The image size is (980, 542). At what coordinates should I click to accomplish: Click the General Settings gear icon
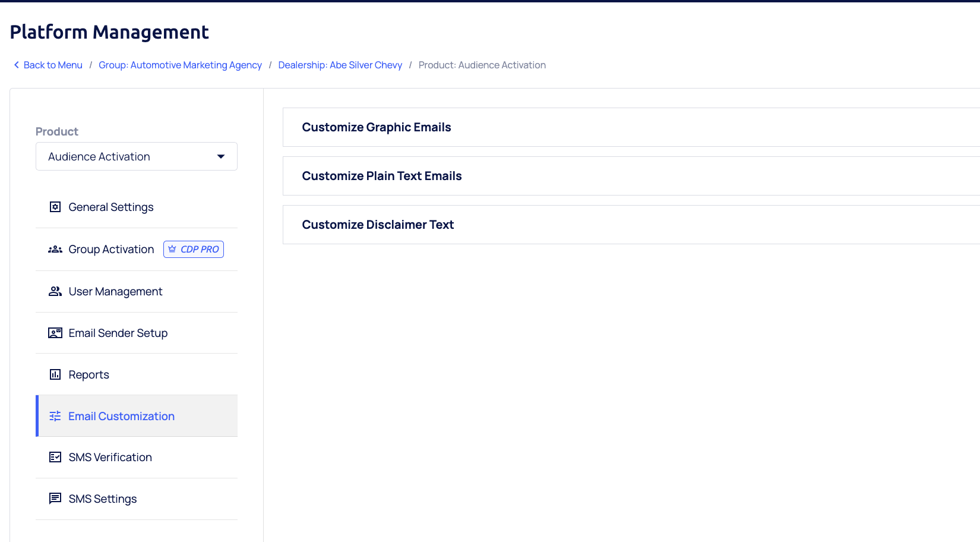click(x=55, y=207)
